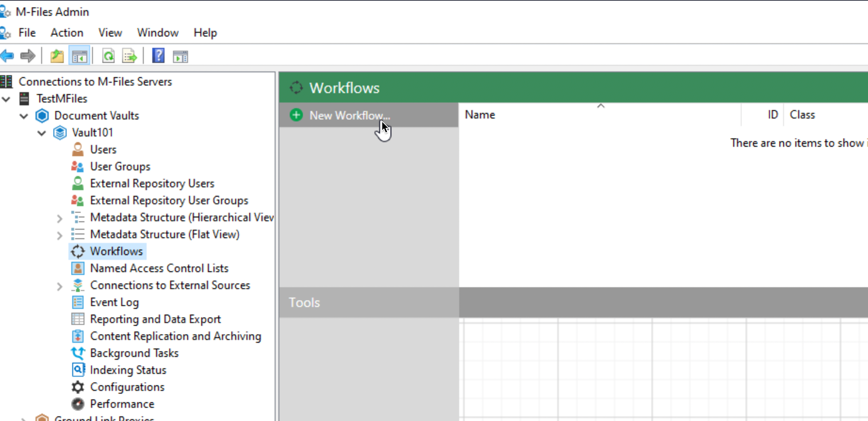Viewport: 868px width, 421px height.
Task: Open the Action menu
Action: click(x=67, y=33)
